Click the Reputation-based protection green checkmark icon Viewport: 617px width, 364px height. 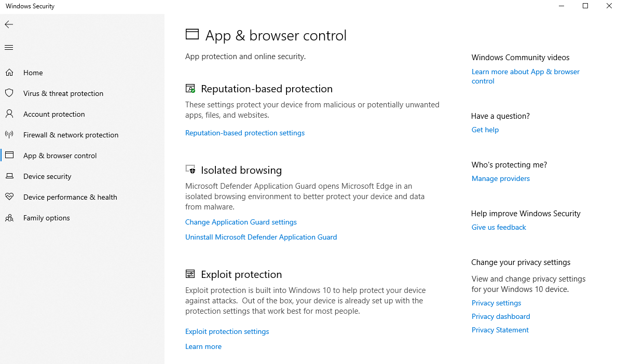[190, 88]
